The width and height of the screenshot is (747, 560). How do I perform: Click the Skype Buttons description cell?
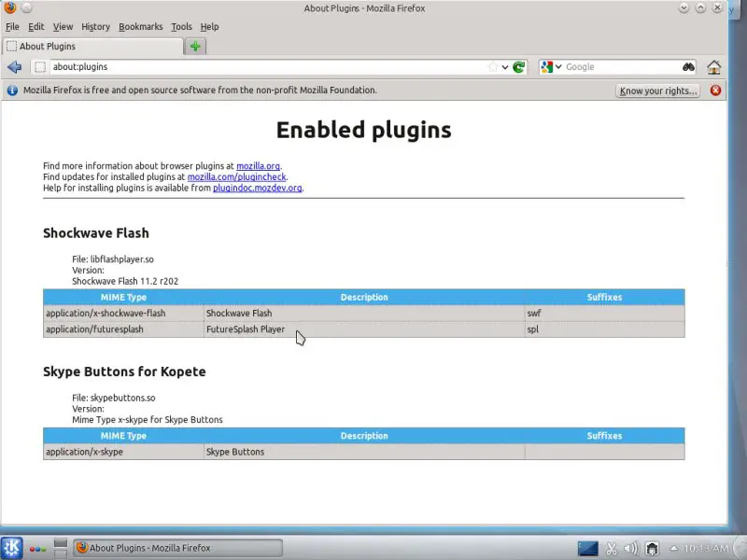click(x=364, y=452)
